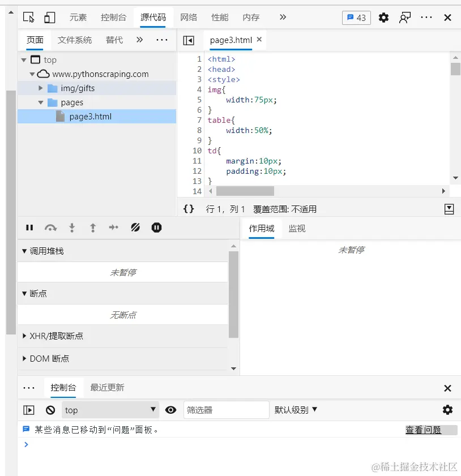The height and width of the screenshot is (476, 461).
Task: Select page3.html in file tree
Action: [x=97, y=116]
